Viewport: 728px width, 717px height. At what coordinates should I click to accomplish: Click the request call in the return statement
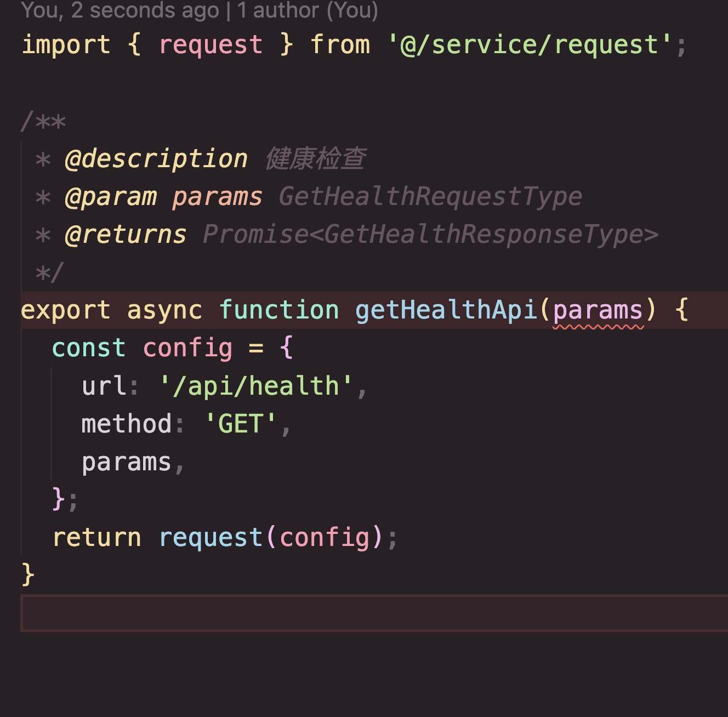click(211, 538)
